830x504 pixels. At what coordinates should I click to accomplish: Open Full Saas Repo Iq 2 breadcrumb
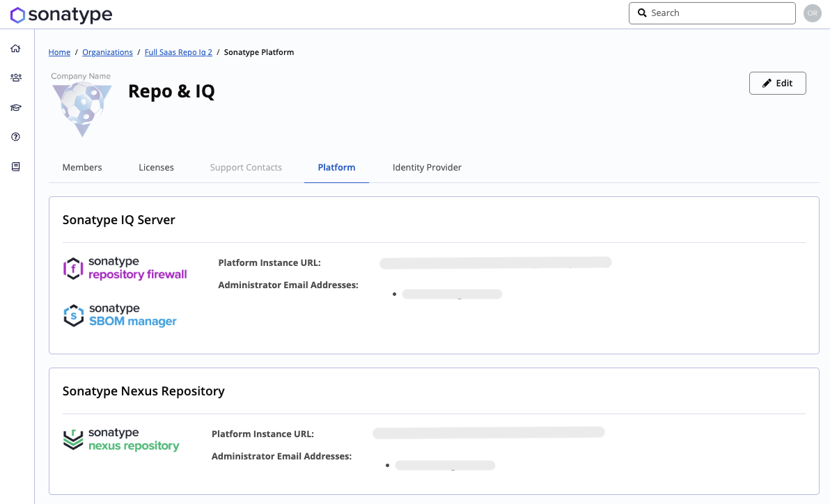click(178, 52)
